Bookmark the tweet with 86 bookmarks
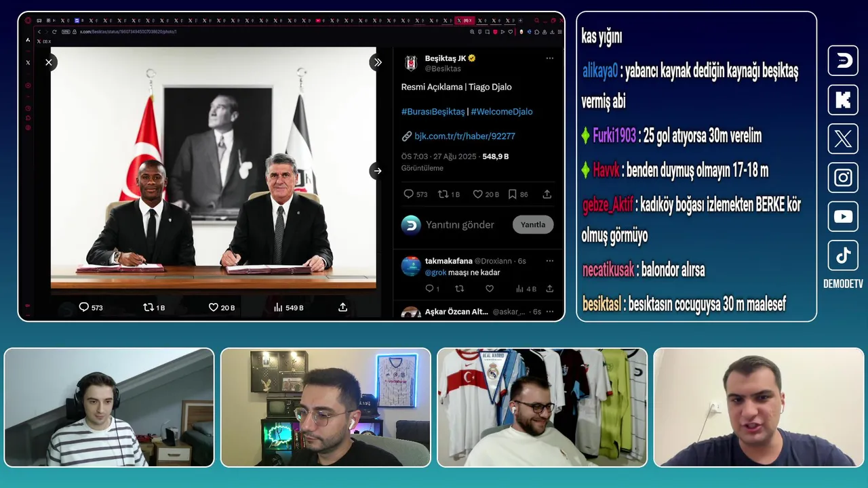The image size is (868, 488). (x=512, y=194)
